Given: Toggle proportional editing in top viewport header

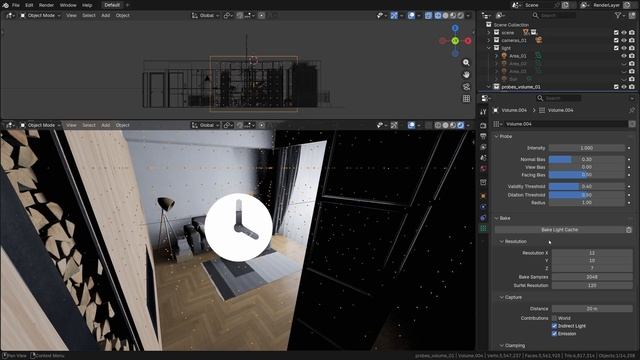Looking at the screenshot, I should click(262, 16).
